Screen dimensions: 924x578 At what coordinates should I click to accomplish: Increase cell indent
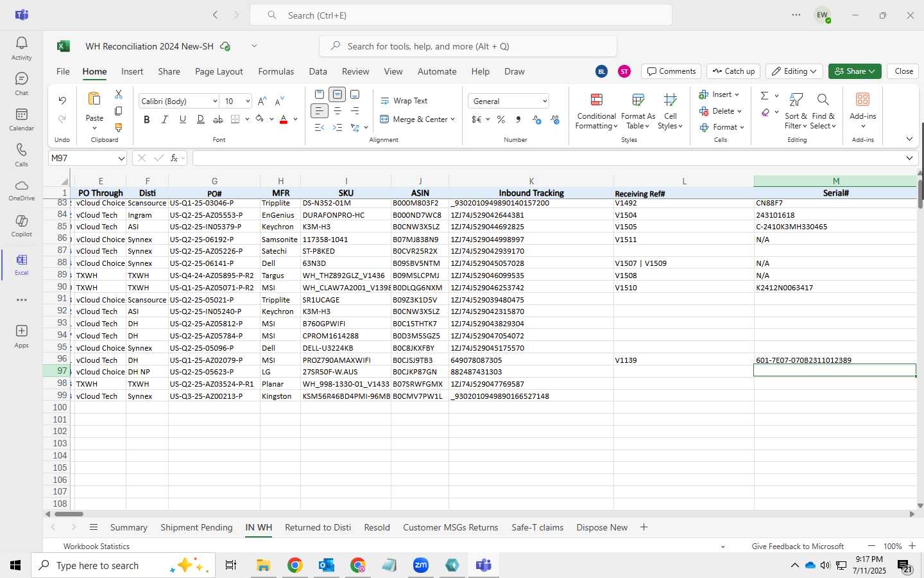(x=337, y=128)
